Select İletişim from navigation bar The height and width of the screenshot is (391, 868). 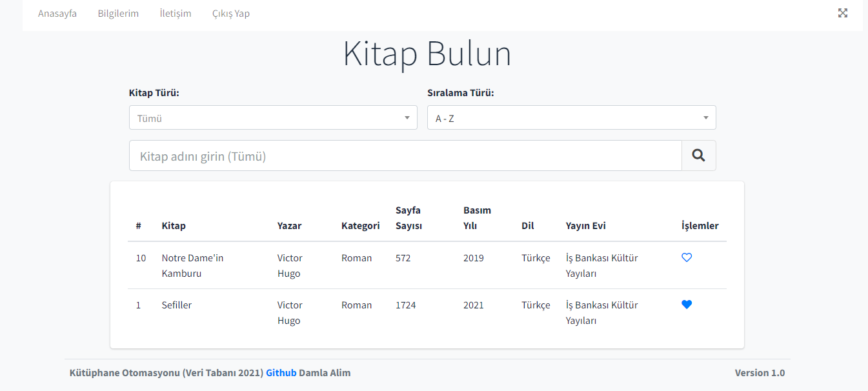[x=175, y=13]
